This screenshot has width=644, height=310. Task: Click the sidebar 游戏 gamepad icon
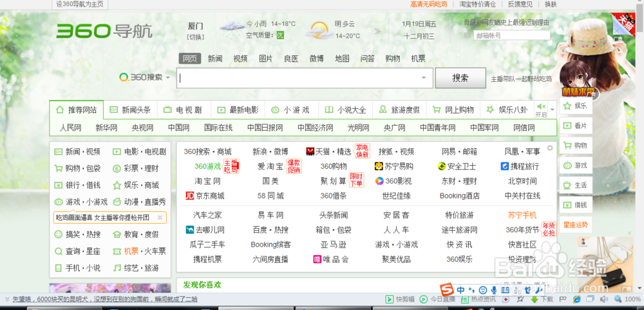coord(567,166)
